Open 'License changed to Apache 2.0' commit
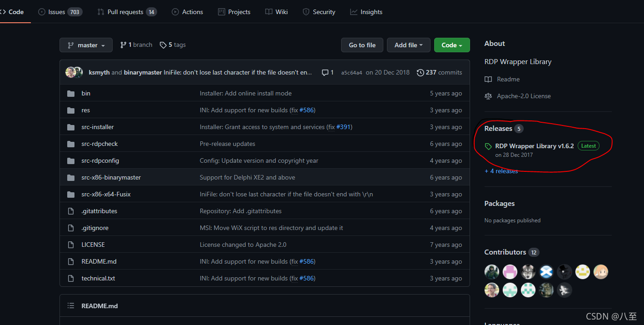 pos(243,245)
